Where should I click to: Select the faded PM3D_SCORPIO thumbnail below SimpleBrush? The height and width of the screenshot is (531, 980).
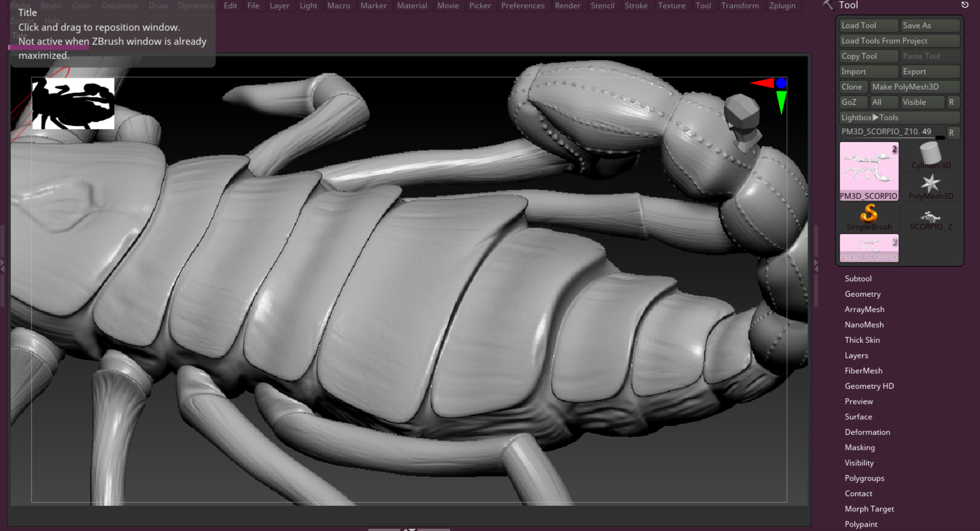(x=869, y=248)
